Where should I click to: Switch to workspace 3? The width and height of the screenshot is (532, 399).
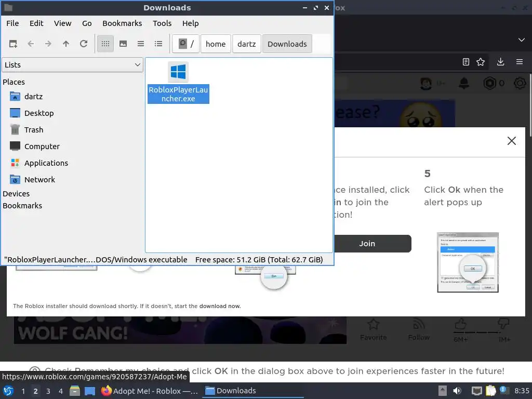click(x=48, y=391)
